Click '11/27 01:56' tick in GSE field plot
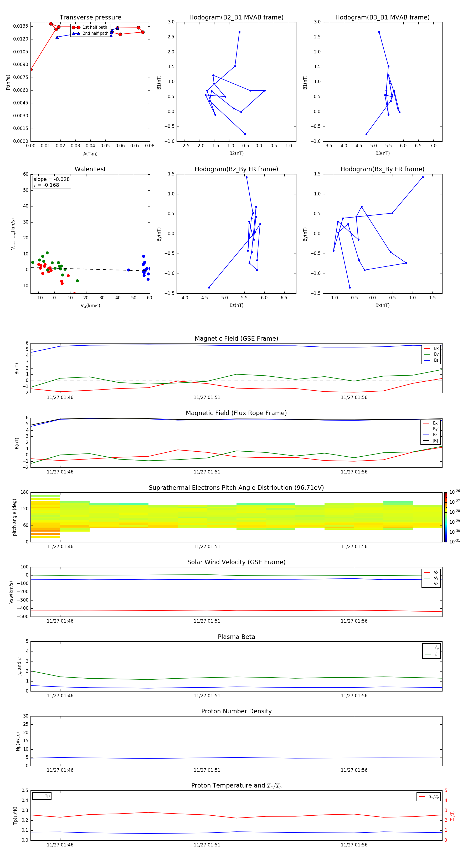This screenshot has width=473, height=868. click(354, 398)
